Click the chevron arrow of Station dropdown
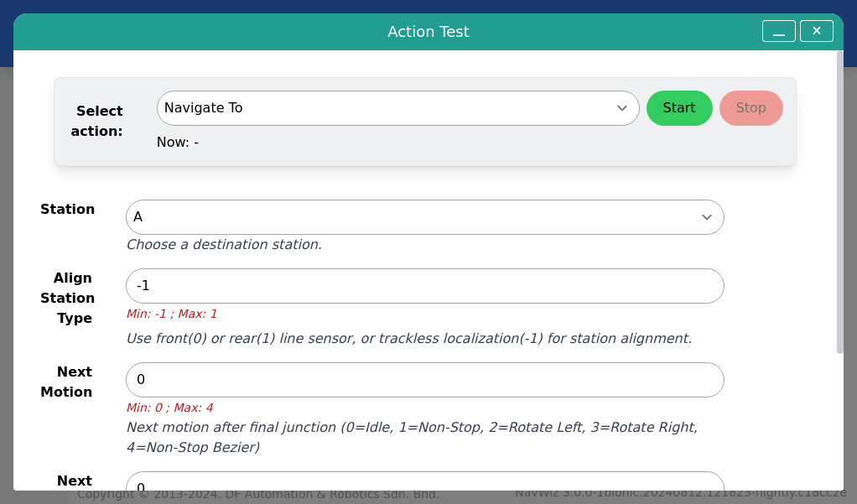This screenshot has width=857, height=504. tap(707, 217)
